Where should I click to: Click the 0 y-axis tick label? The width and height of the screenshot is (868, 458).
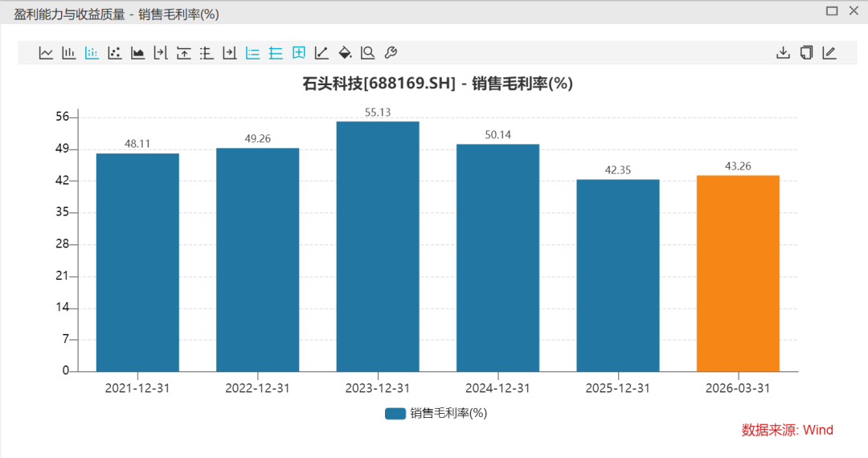[x=66, y=370]
